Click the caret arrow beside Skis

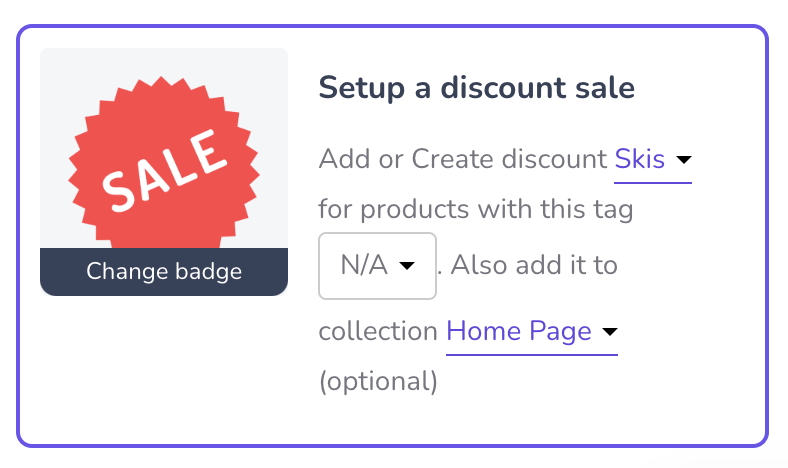pyautogui.click(x=683, y=160)
